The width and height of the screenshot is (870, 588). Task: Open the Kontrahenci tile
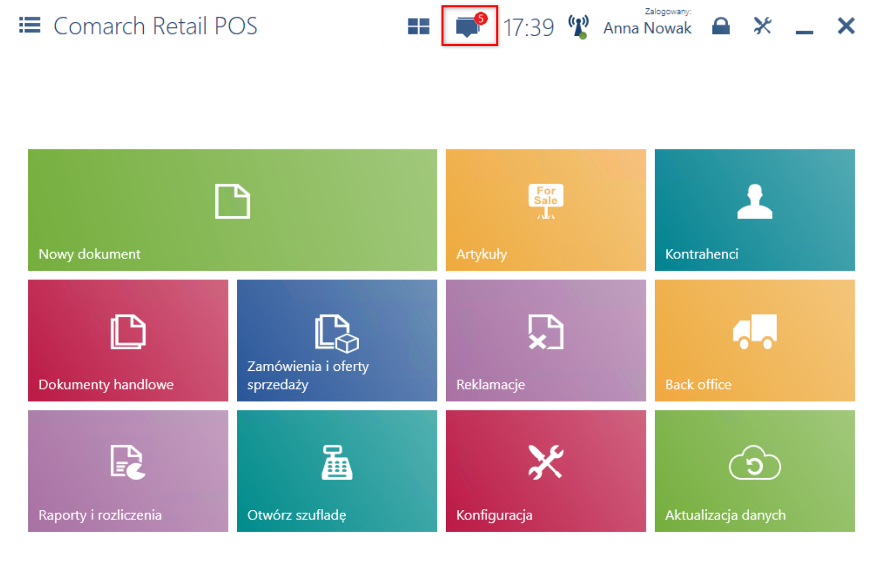(x=755, y=210)
